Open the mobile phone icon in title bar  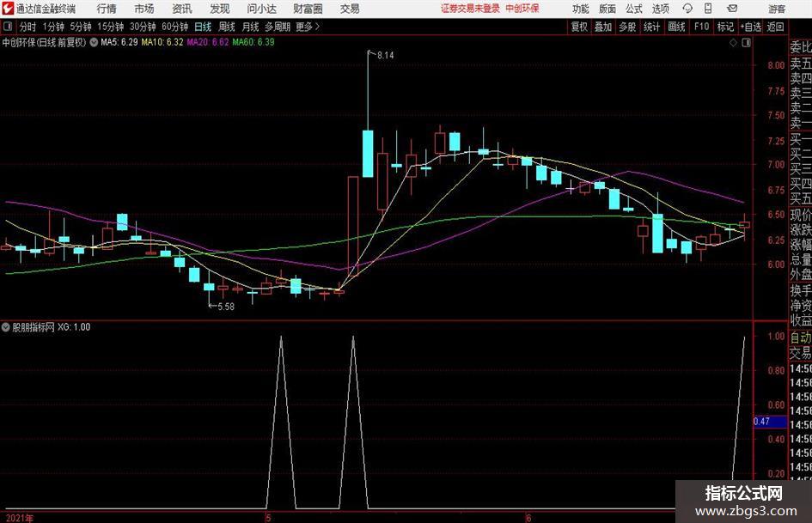coord(708,9)
